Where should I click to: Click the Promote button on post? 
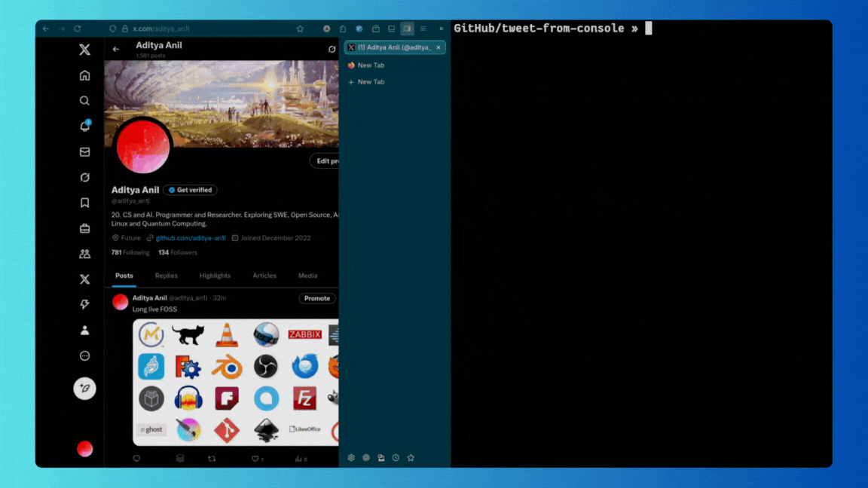(317, 298)
